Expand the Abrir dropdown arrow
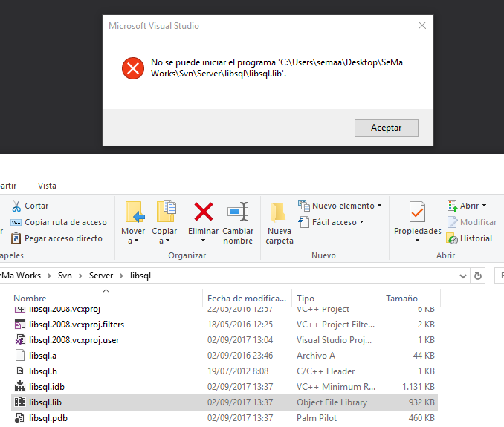The width and height of the screenshot is (504, 427). [484, 206]
